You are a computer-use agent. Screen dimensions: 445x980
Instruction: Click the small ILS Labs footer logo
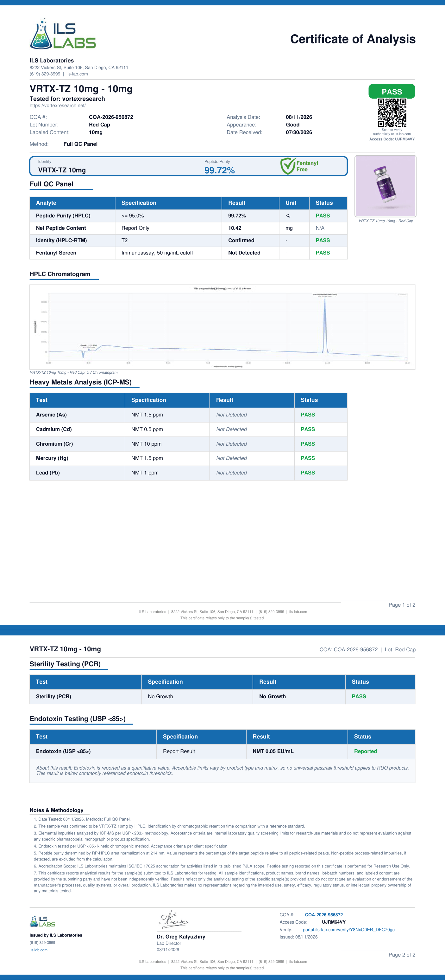[x=42, y=921]
